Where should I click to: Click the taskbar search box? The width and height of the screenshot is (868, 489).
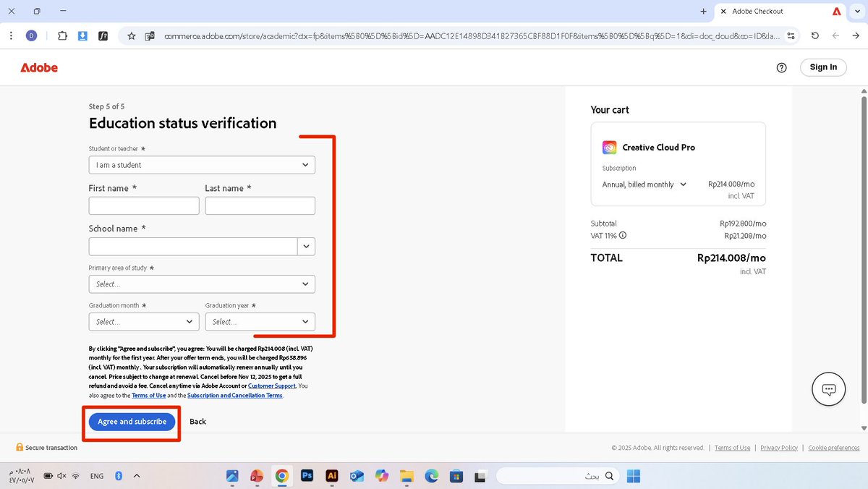pyautogui.click(x=558, y=476)
